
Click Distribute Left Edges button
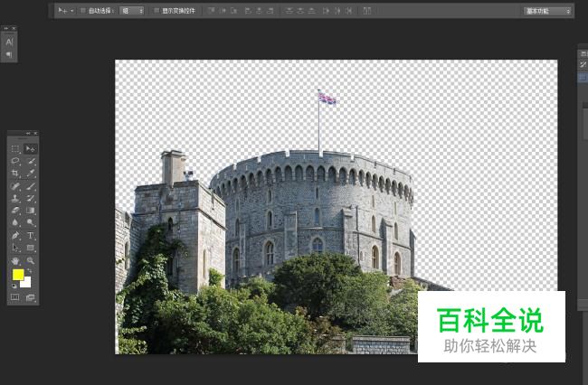326,11
